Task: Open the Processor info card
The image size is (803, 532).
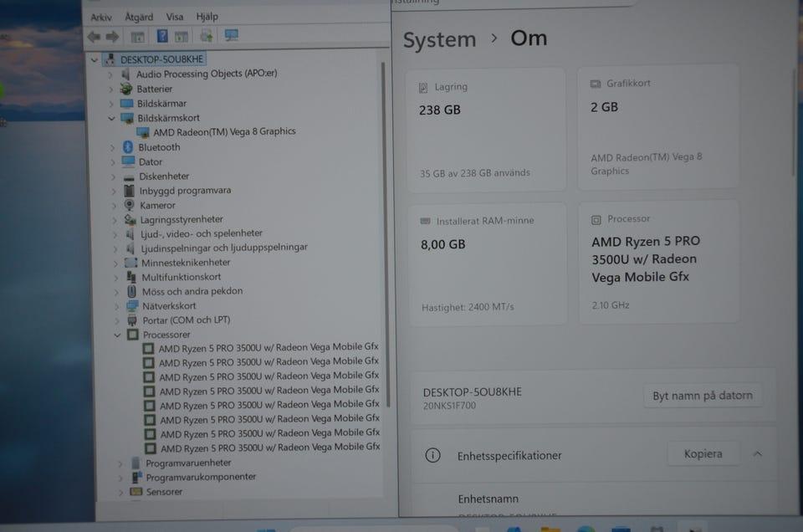Action: click(x=660, y=262)
